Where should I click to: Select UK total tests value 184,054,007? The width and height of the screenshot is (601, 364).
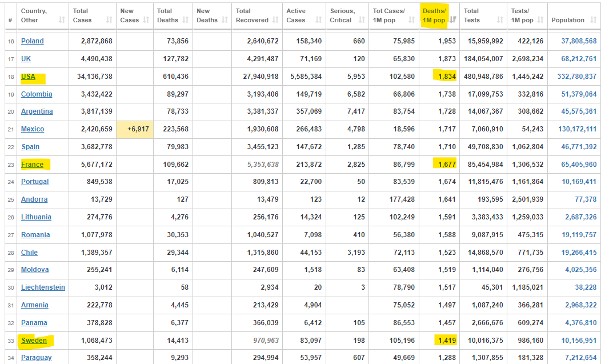coord(483,59)
